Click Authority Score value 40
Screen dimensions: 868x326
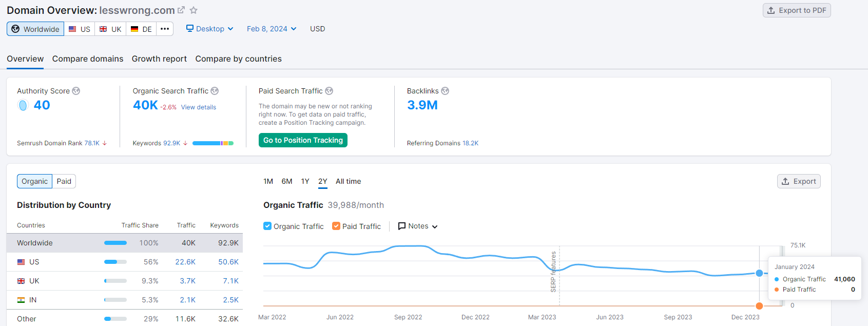[42, 105]
